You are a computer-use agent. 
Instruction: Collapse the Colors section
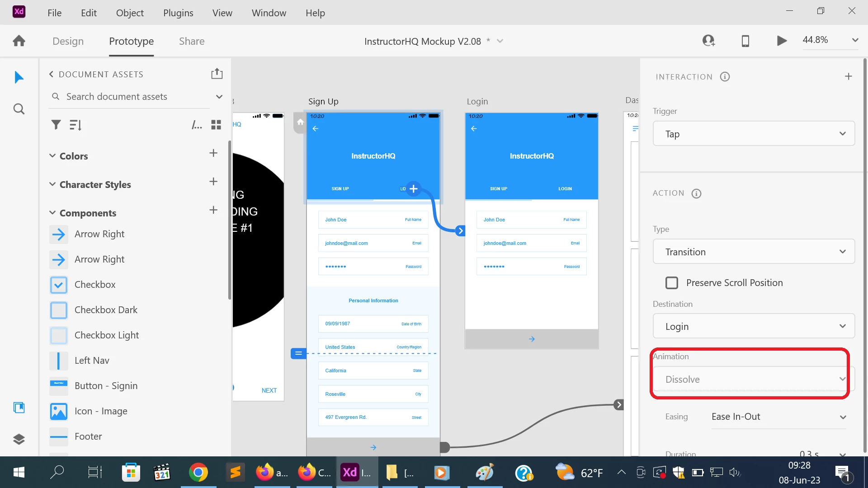coord(52,156)
